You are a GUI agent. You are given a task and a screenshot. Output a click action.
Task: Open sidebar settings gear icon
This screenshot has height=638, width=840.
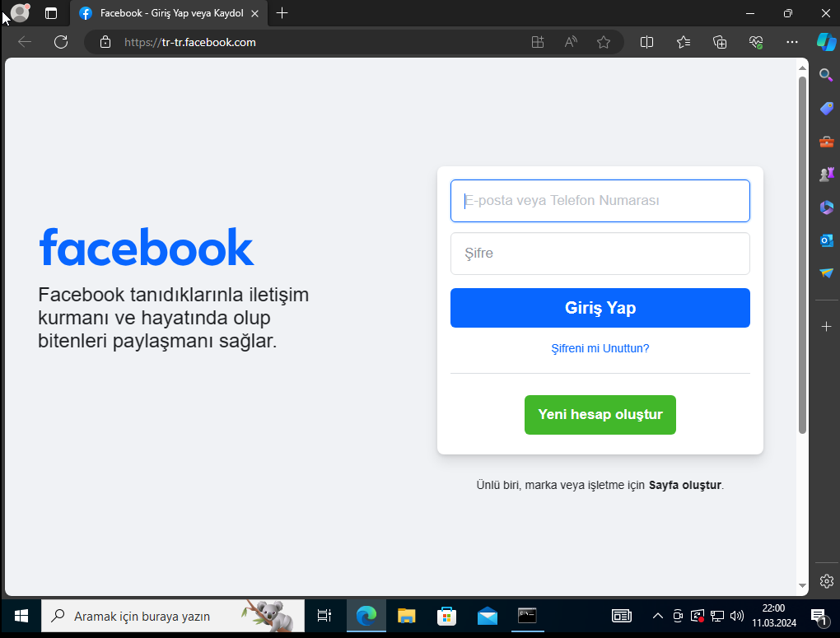[x=826, y=581]
